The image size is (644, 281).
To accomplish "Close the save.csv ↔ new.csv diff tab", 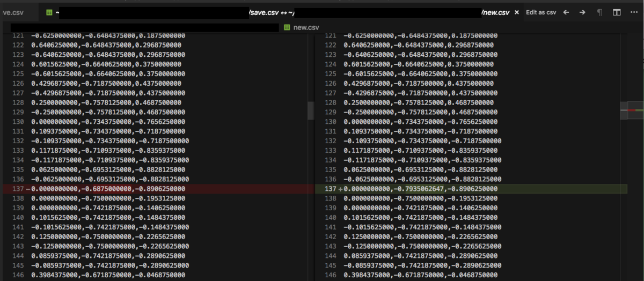I will 517,12.
